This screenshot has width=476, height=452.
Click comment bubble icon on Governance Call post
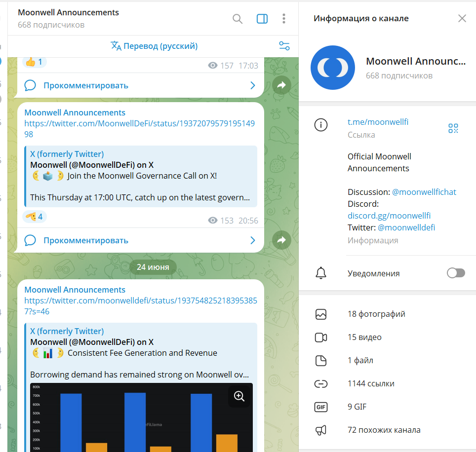coord(30,241)
